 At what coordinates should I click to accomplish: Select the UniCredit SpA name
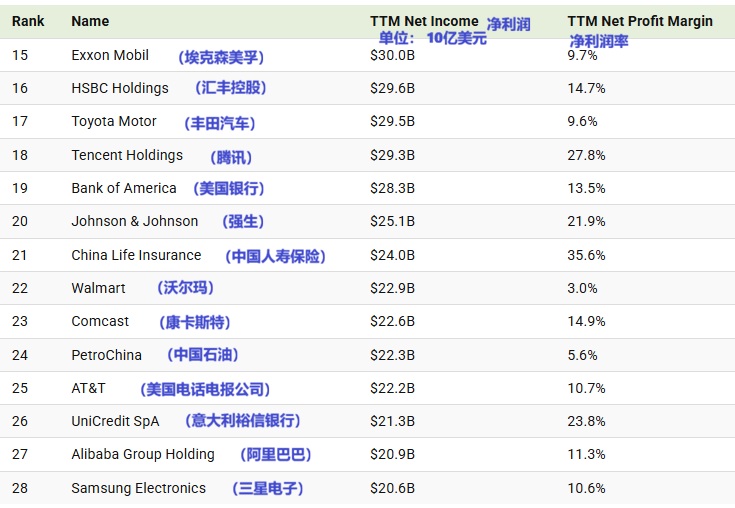coord(115,421)
